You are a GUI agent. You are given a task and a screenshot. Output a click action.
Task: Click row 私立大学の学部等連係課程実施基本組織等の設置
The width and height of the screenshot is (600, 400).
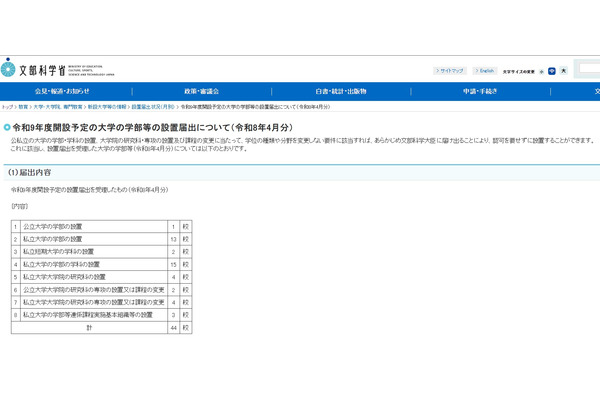click(101, 315)
